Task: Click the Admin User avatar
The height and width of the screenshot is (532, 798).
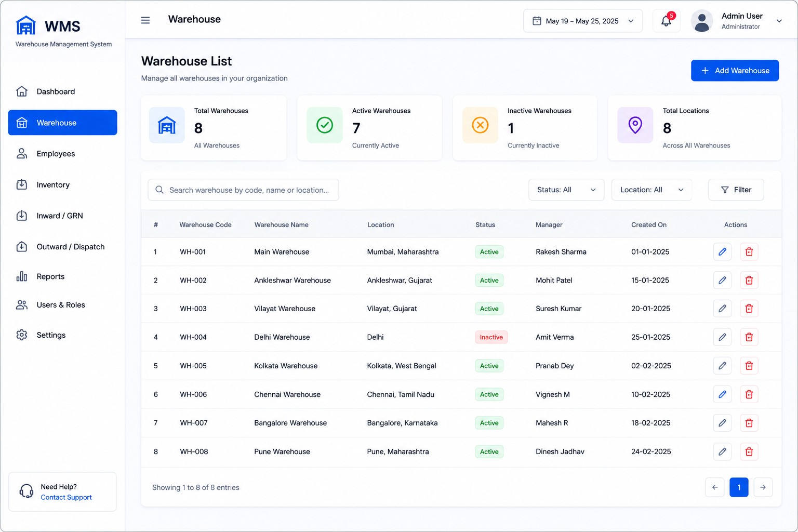Action: (x=702, y=21)
